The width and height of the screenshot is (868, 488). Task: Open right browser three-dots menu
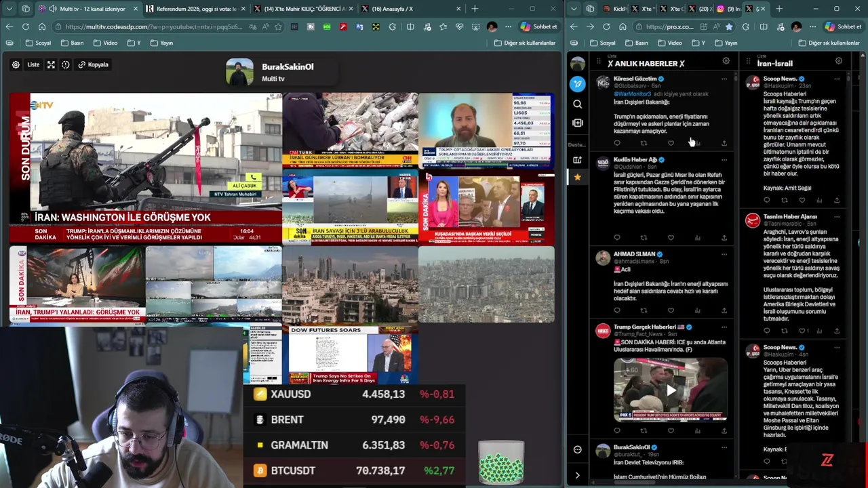pos(812,26)
